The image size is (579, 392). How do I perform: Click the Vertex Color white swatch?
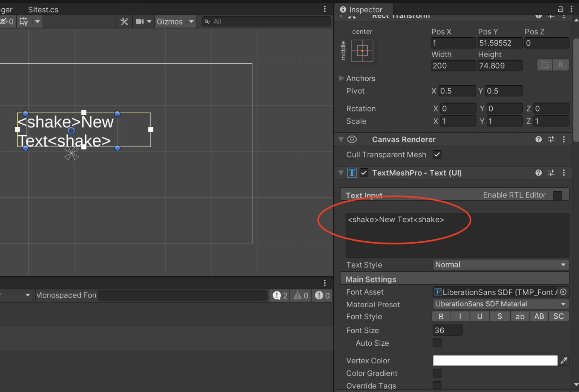pyautogui.click(x=495, y=360)
